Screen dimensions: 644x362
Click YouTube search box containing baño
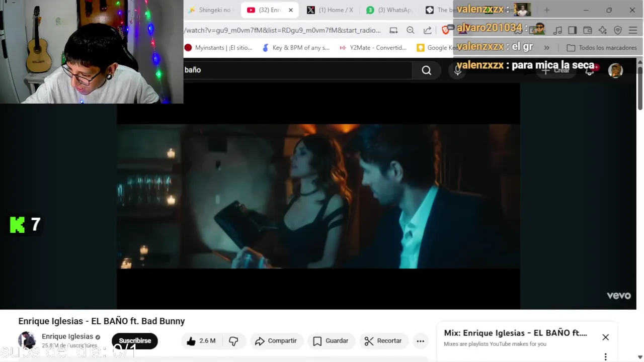coord(297,70)
